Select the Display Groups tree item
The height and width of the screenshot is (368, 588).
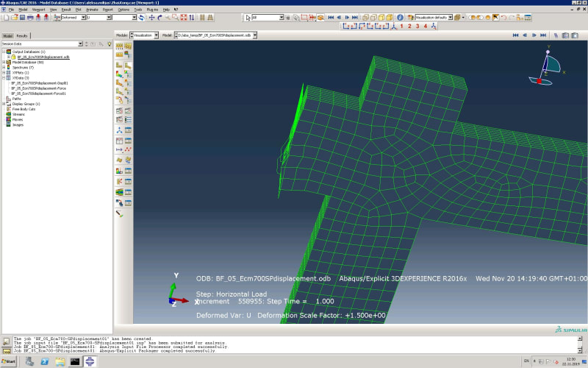[26, 104]
